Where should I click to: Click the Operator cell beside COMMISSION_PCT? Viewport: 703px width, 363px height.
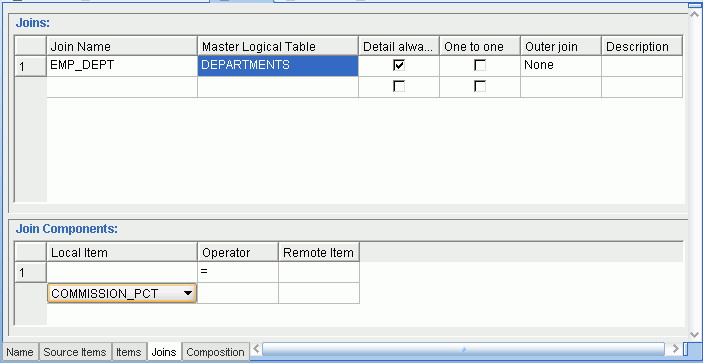pyautogui.click(x=238, y=293)
